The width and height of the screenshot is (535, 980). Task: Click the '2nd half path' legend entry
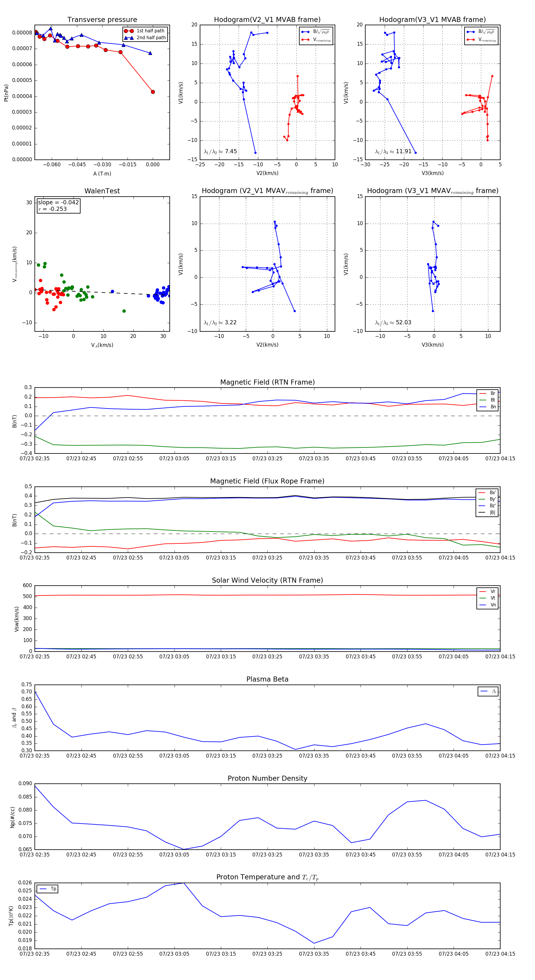[x=145, y=38]
